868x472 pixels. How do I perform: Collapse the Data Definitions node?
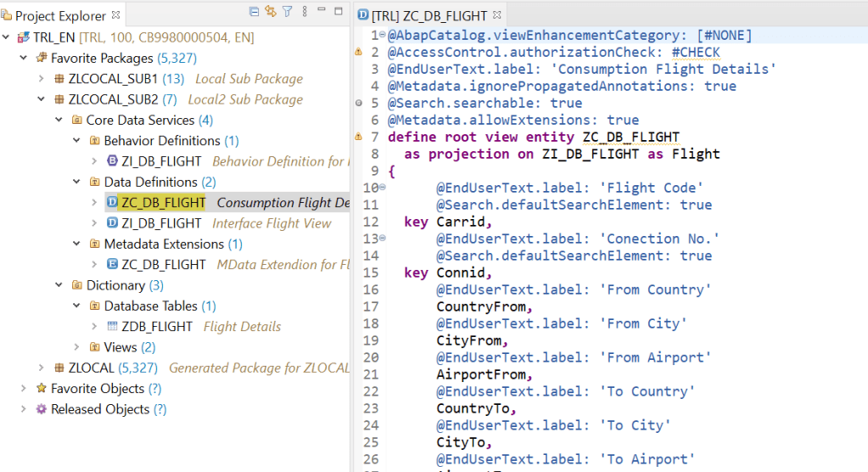(76, 182)
